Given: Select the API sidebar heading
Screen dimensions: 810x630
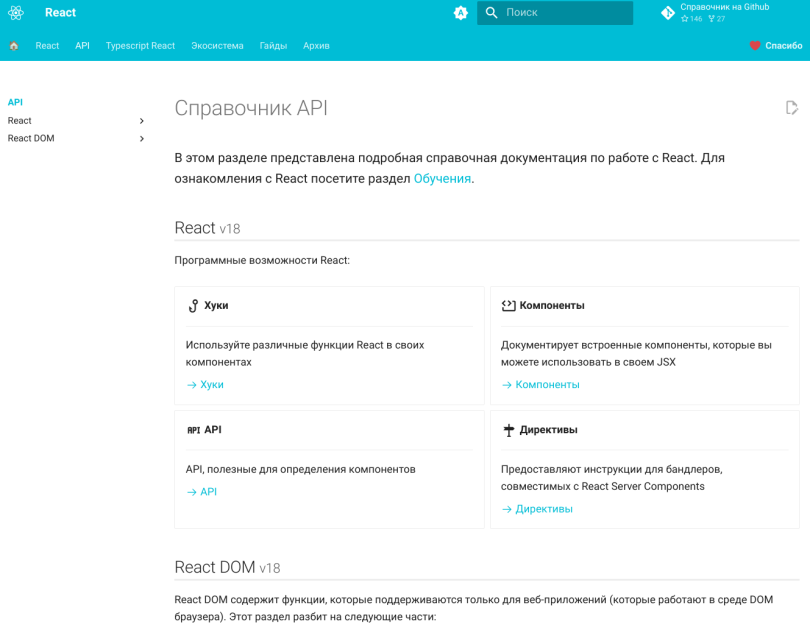Looking at the screenshot, I should (x=15, y=102).
